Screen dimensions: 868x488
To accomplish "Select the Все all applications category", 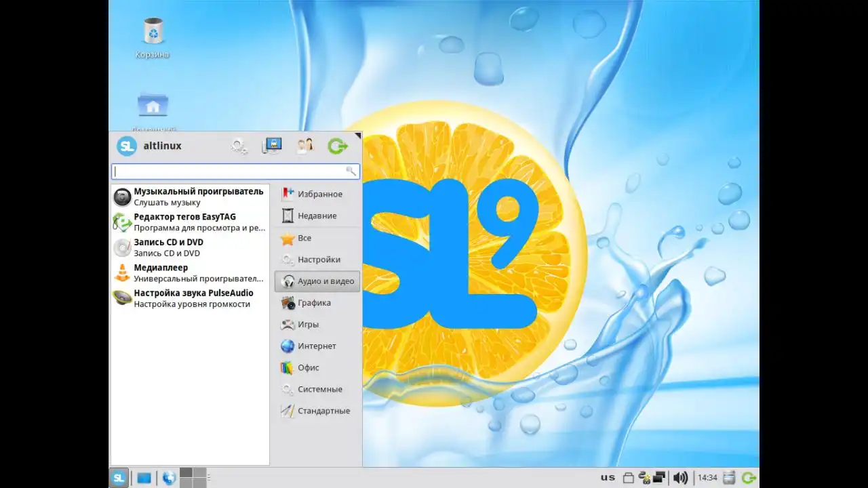I will (317, 238).
